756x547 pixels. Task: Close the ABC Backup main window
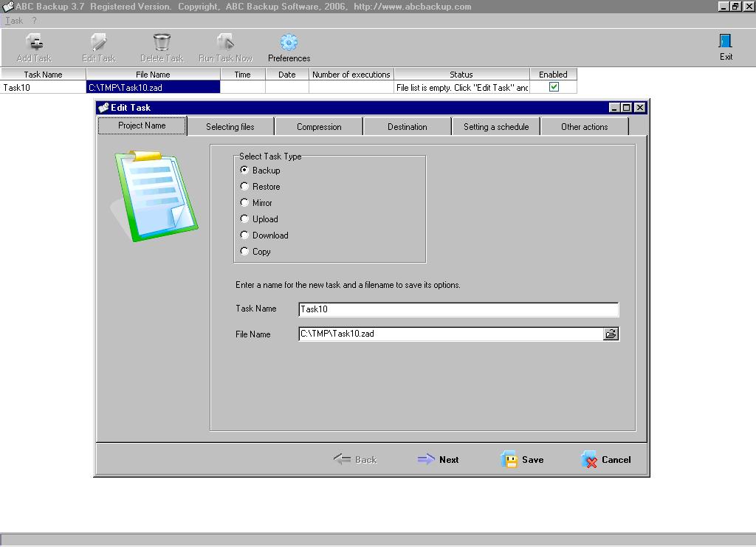point(749,6)
